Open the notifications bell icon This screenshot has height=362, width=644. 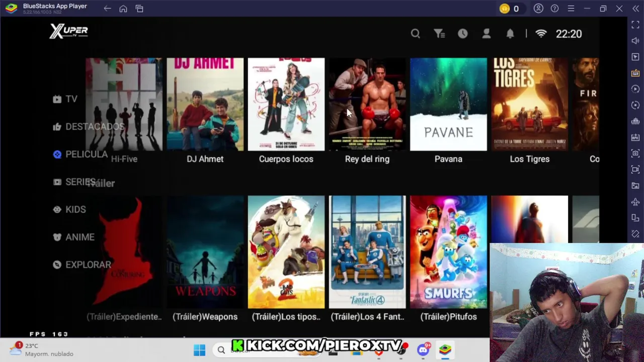pyautogui.click(x=510, y=34)
